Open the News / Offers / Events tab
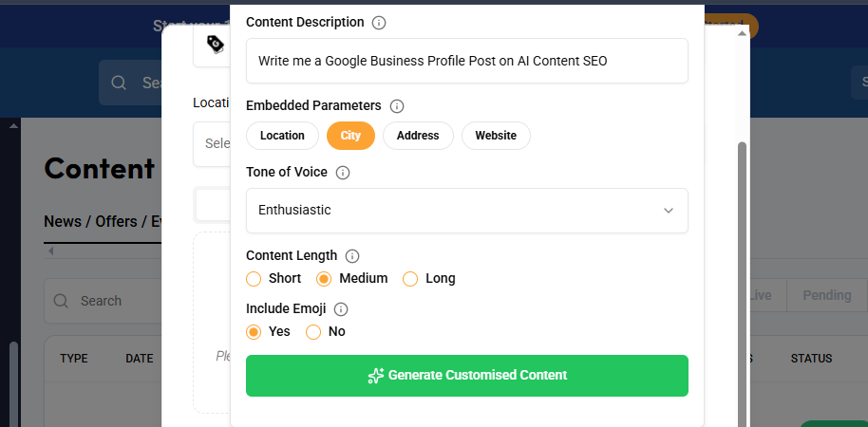Image resolution: width=868 pixels, height=427 pixels. point(102,221)
